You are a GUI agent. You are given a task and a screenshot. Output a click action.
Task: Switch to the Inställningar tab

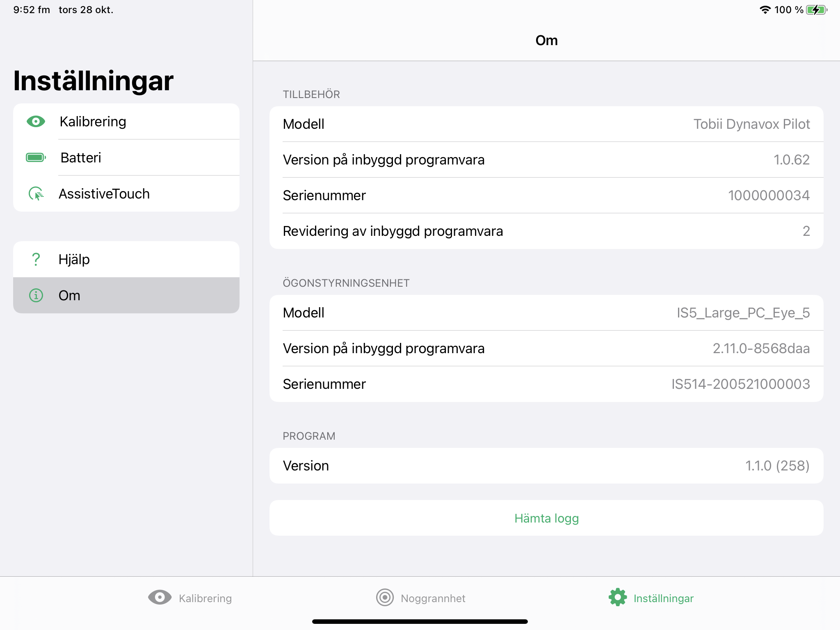[x=663, y=598]
